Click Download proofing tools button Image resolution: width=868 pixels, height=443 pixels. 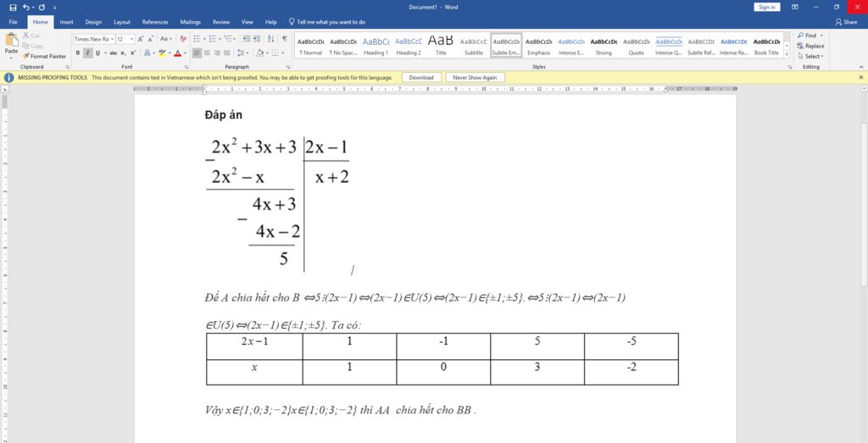[x=421, y=77]
